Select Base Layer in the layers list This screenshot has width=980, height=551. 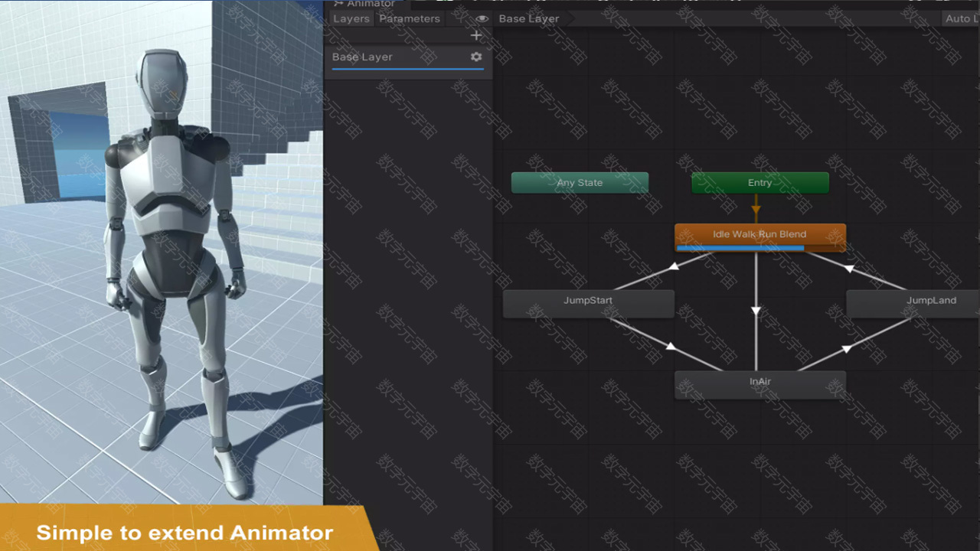383,57
